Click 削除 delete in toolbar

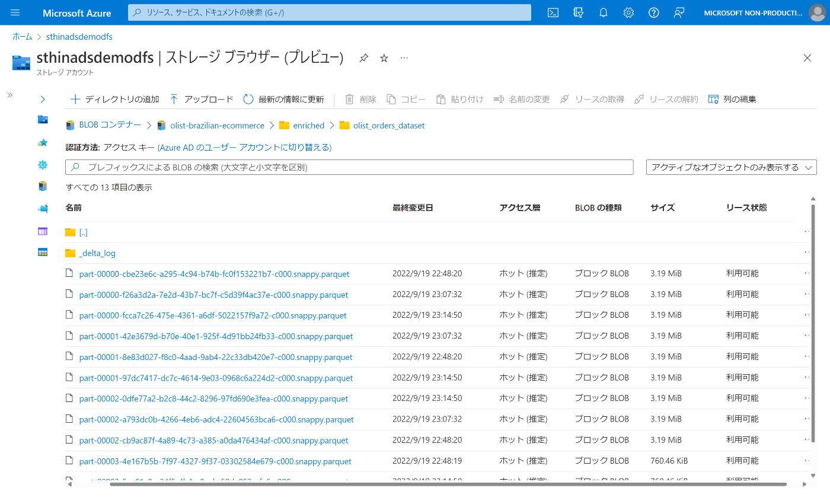360,99
